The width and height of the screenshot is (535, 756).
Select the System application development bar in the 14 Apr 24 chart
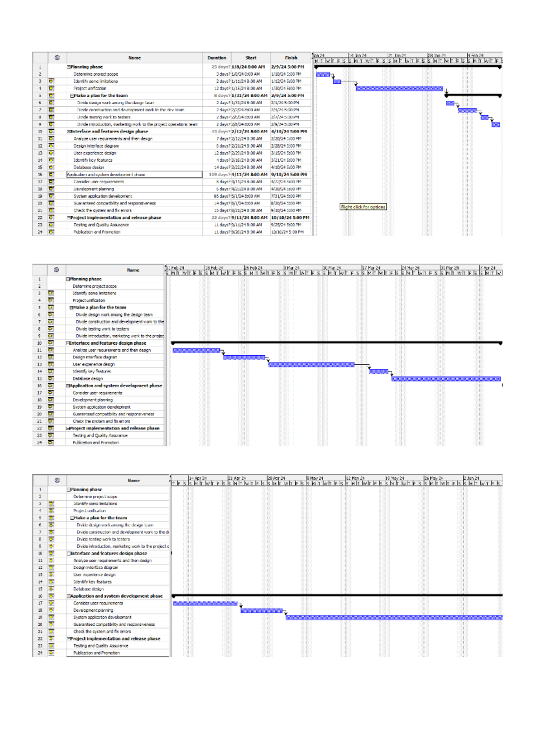point(394,617)
